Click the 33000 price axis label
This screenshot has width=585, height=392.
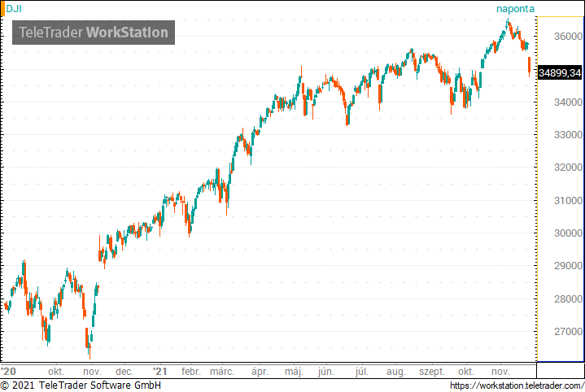568,135
